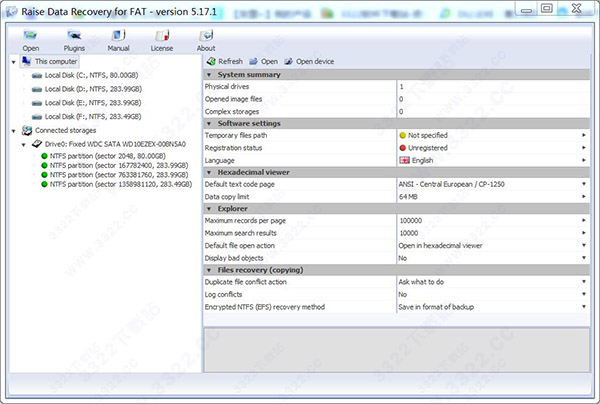The width and height of the screenshot is (600, 404).
Task: Click the English flag icon
Action: pos(404,160)
